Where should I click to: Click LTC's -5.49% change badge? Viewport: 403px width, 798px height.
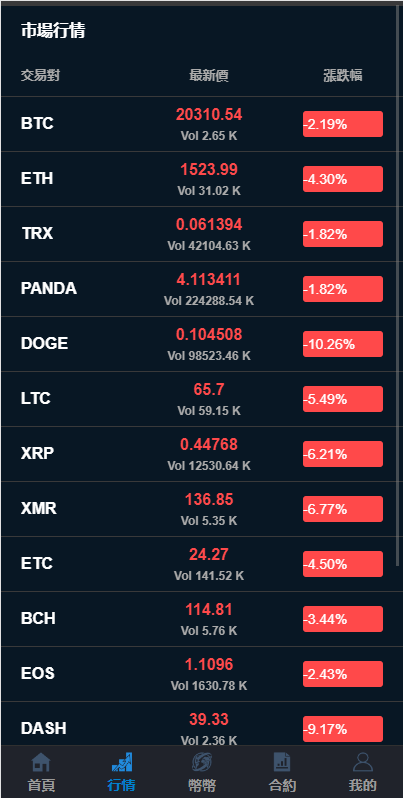pos(342,399)
